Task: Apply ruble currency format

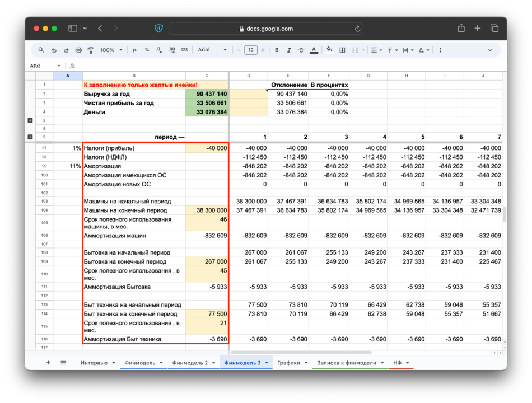Action: tap(135, 50)
